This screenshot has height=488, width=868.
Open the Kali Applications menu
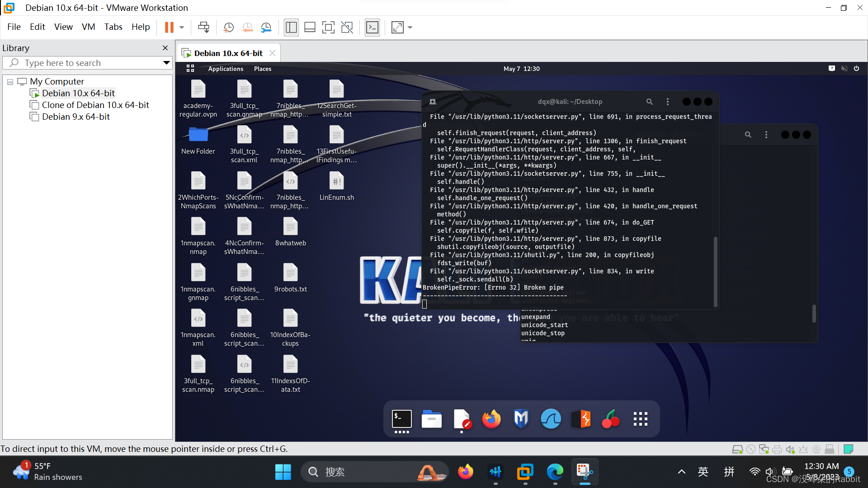(226, 69)
